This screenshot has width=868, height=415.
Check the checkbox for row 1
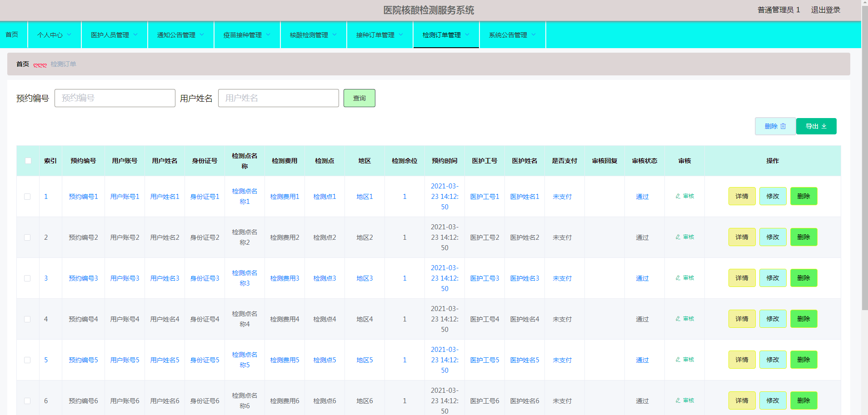(x=27, y=197)
